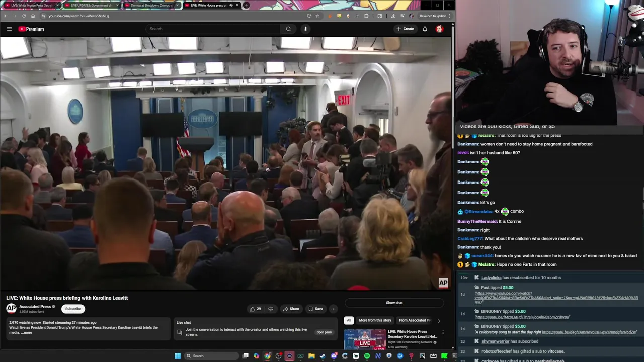Open Spotify from the taskbar
The width and height of the screenshot is (644, 362).
click(367, 356)
